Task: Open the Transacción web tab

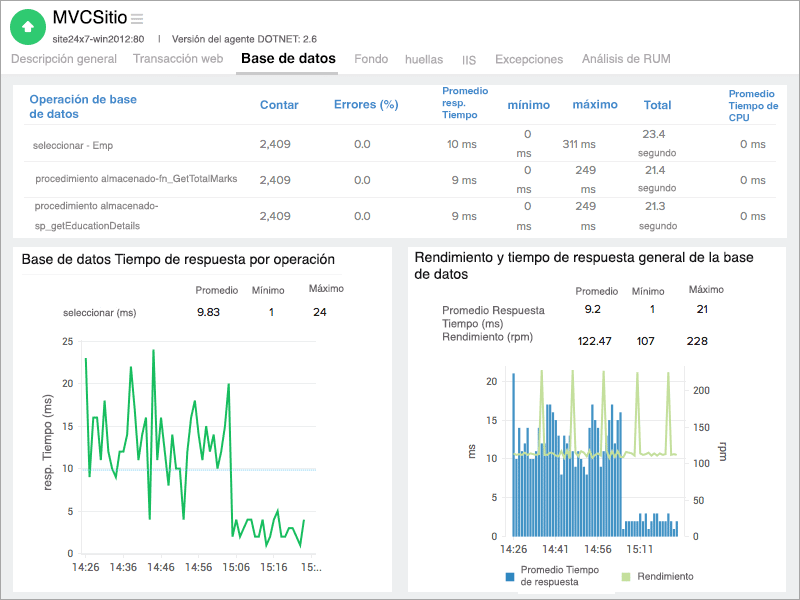Action: [x=178, y=59]
